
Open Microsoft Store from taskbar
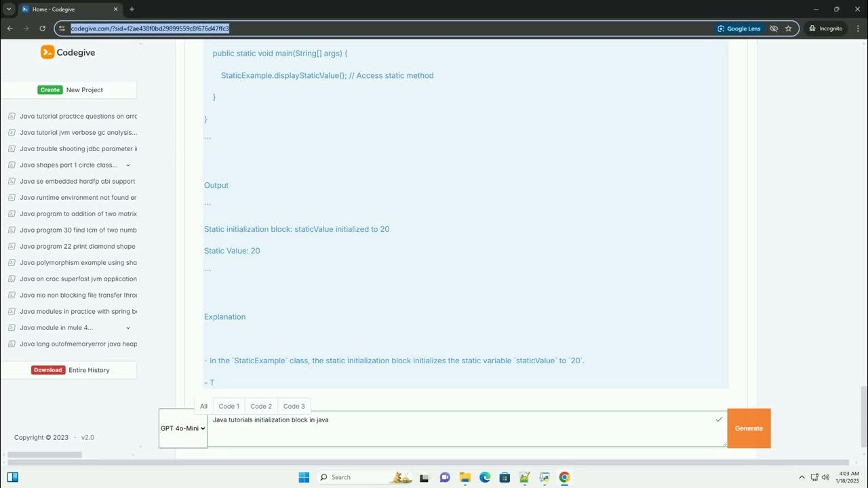click(505, 477)
